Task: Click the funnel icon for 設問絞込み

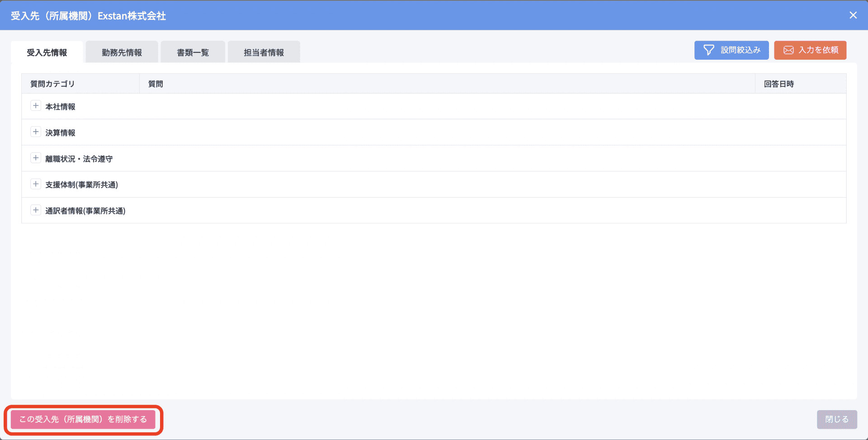Action: pos(708,50)
